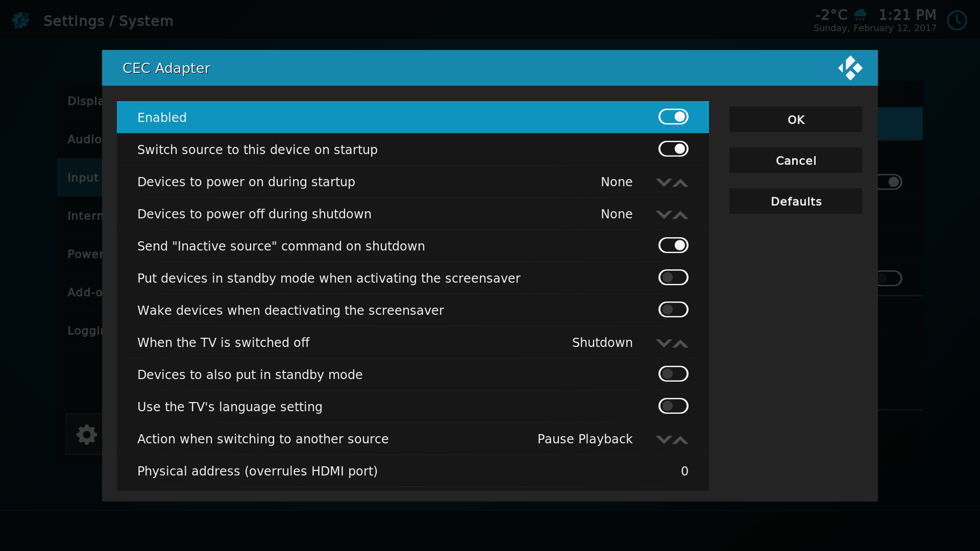
Task: Click down arrow for Action when switching source
Action: click(663, 440)
